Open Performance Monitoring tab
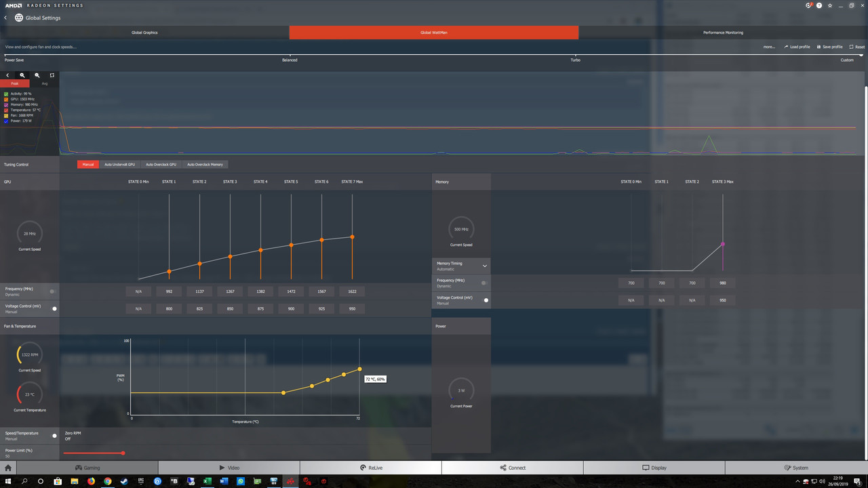The height and width of the screenshot is (488, 868). tap(723, 33)
